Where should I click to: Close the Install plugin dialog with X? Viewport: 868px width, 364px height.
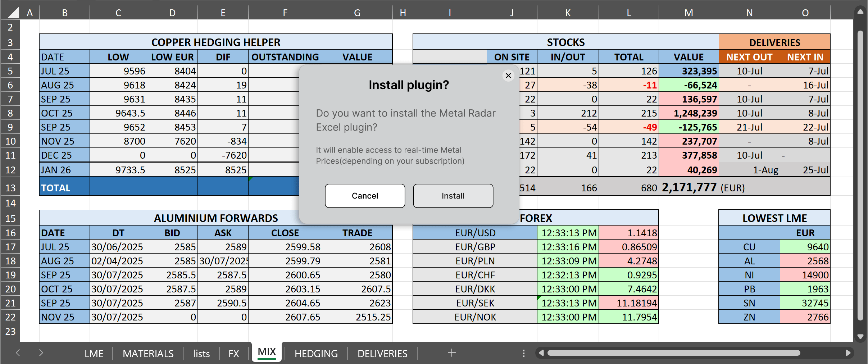[508, 76]
